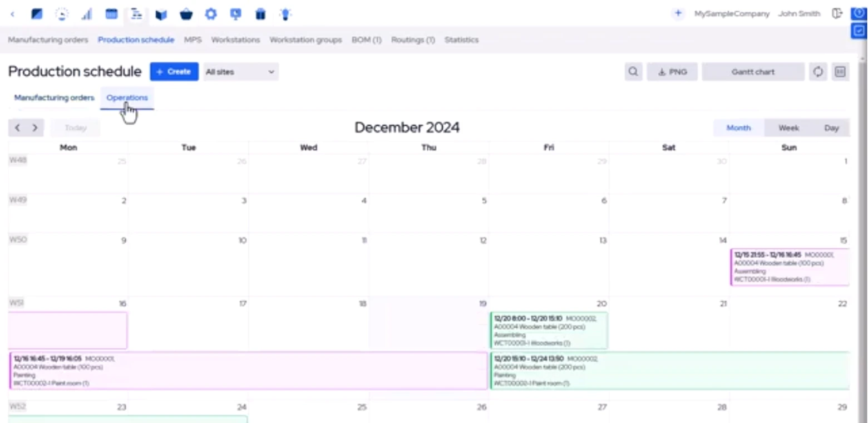Open the dashboard module icon
The height and width of the screenshot is (423, 868).
(37, 14)
